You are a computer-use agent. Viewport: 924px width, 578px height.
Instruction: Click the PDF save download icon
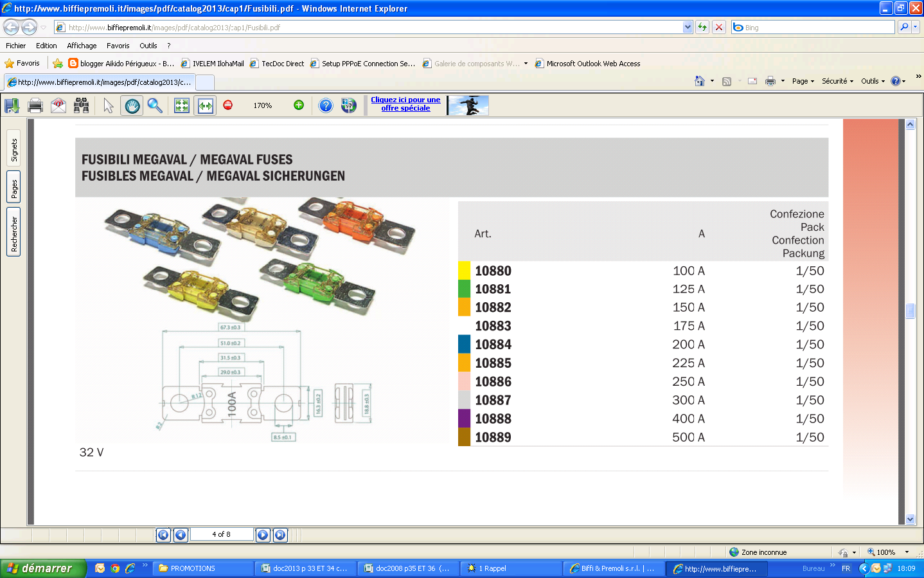click(x=12, y=105)
